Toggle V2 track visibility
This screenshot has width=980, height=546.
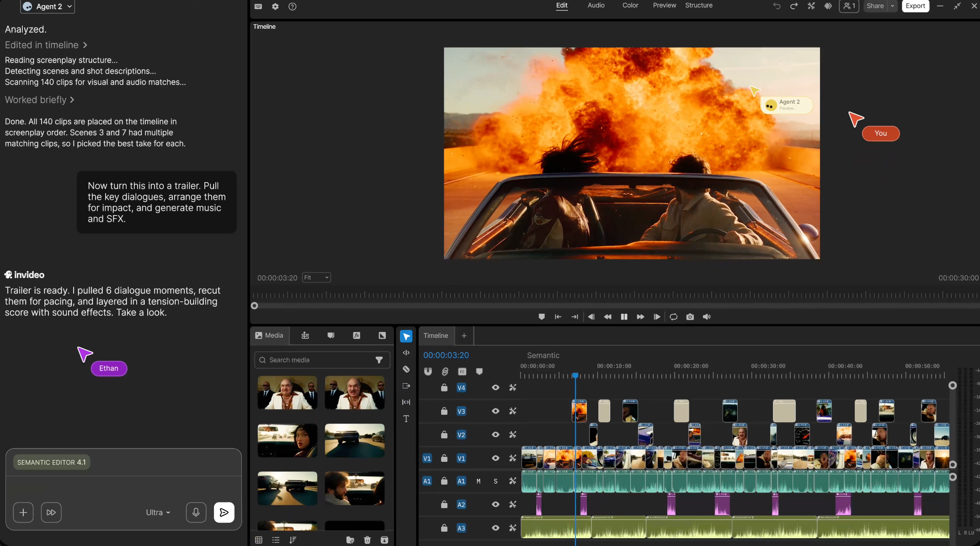(x=495, y=435)
